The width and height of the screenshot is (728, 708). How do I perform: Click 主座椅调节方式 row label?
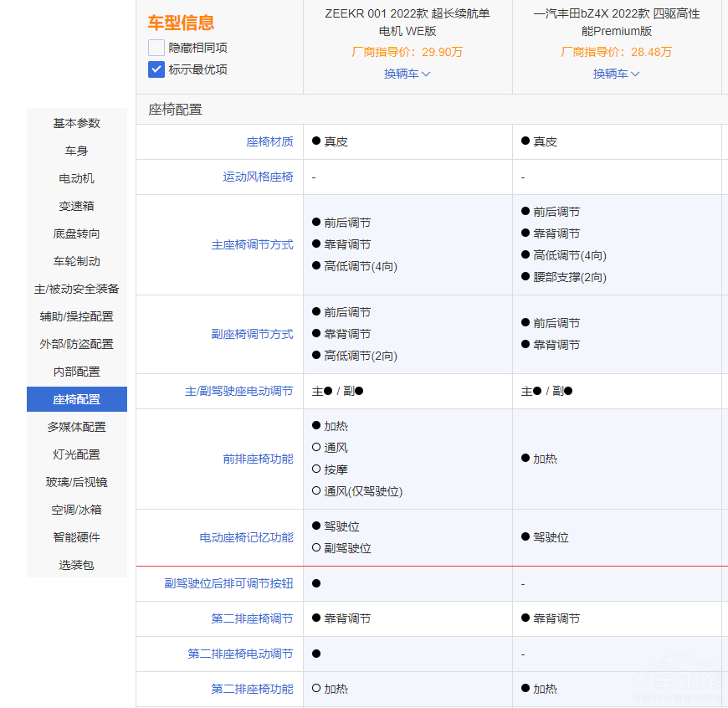coord(252,245)
